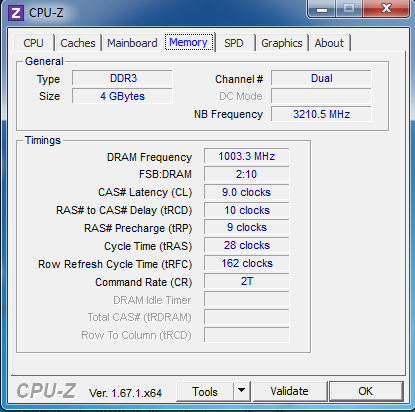Click the Command Rate (CR) label
The height and width of the screenshot is (412, 415).
144,282
